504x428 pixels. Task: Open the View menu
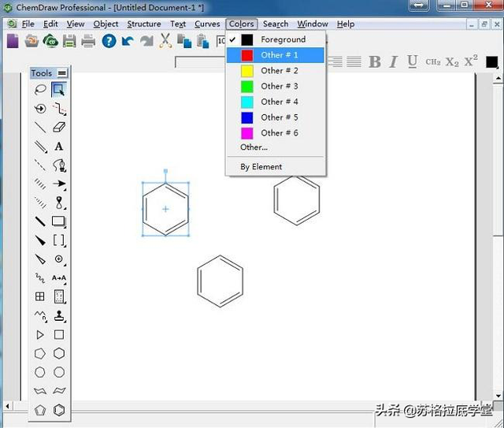coord(76,24)
